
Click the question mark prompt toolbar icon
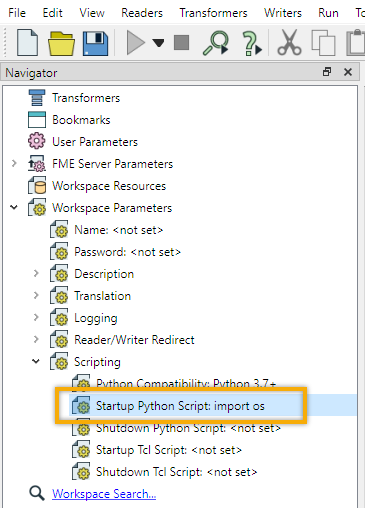[x=252, y=43]
